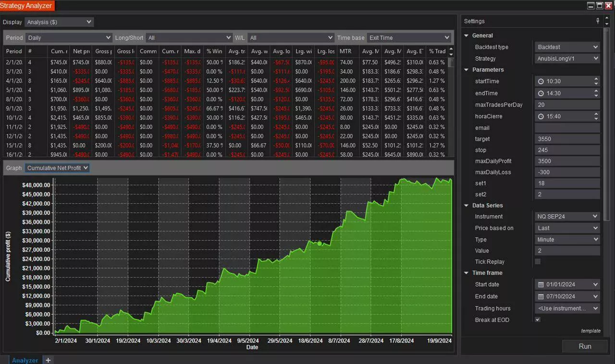Click the pin icon in Settings panel
Viewport: 615px width, 364px height.
click(x=598, y=21)
